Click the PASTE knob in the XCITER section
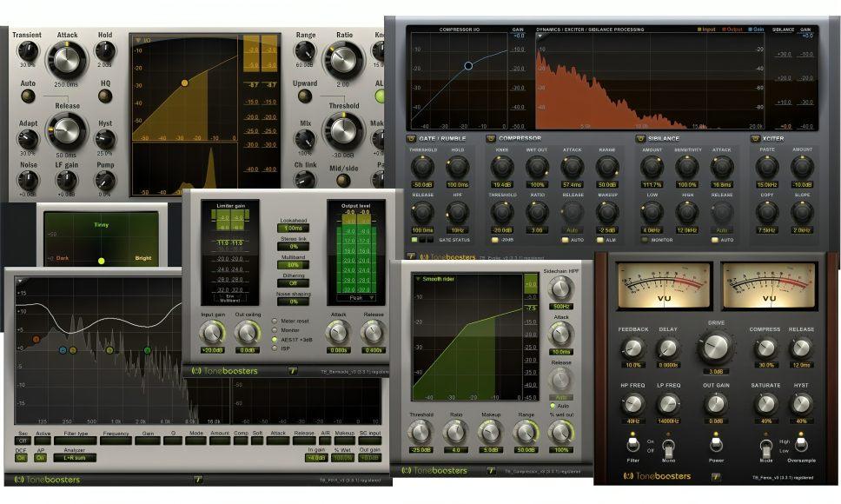The height and width of the screenshot is (504, 841). (767, 168)
